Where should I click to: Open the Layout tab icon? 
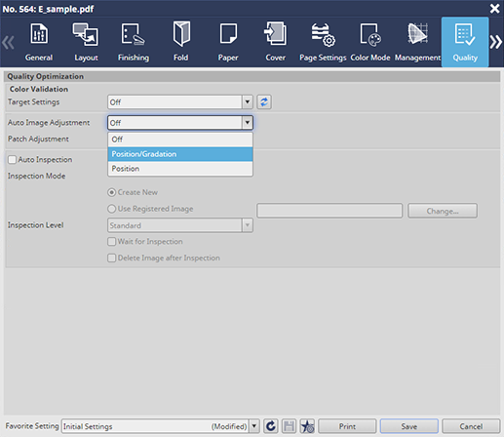click(x=86, y=34)
